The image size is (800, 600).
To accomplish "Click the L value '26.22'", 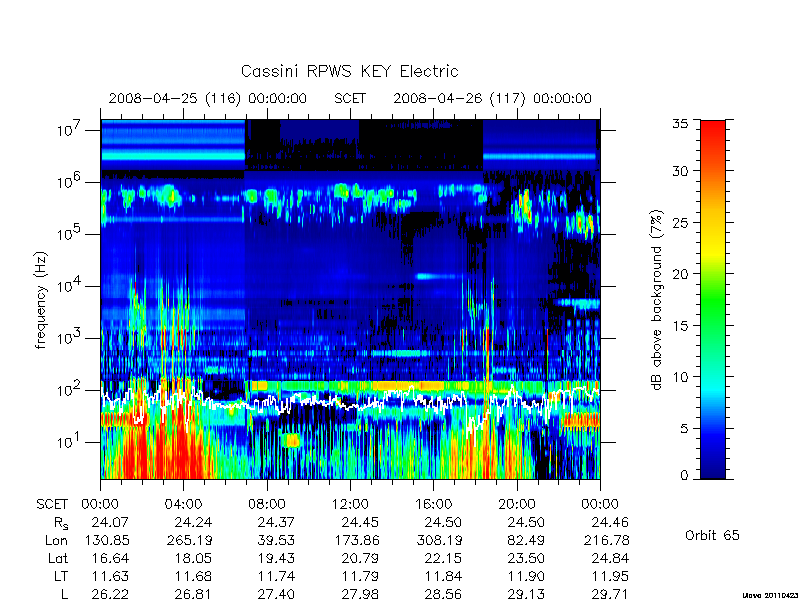I will (x=110, y=594).
